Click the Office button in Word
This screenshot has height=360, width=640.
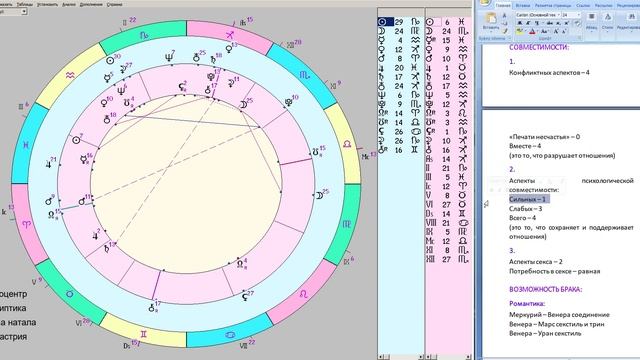[x=484, y=2]
